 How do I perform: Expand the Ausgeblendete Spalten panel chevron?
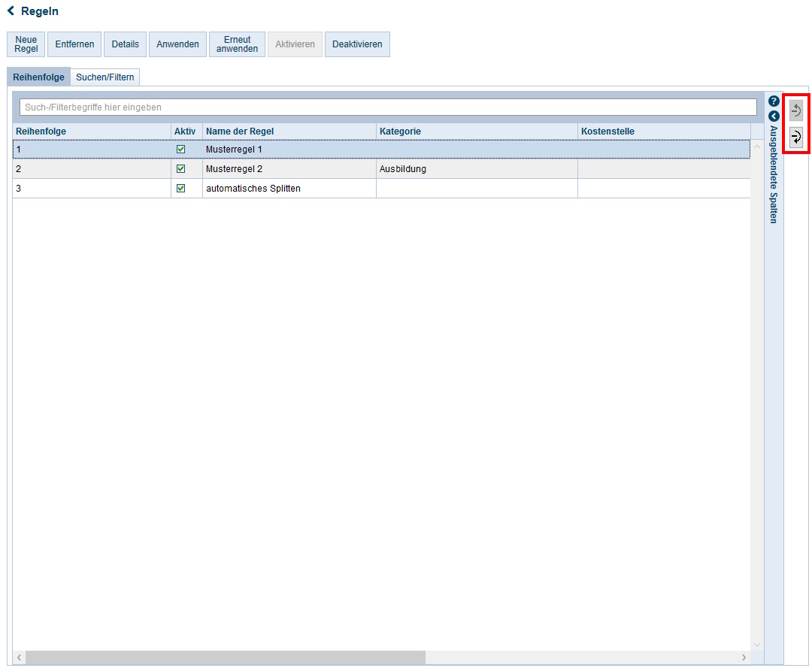tap(774, 116)
